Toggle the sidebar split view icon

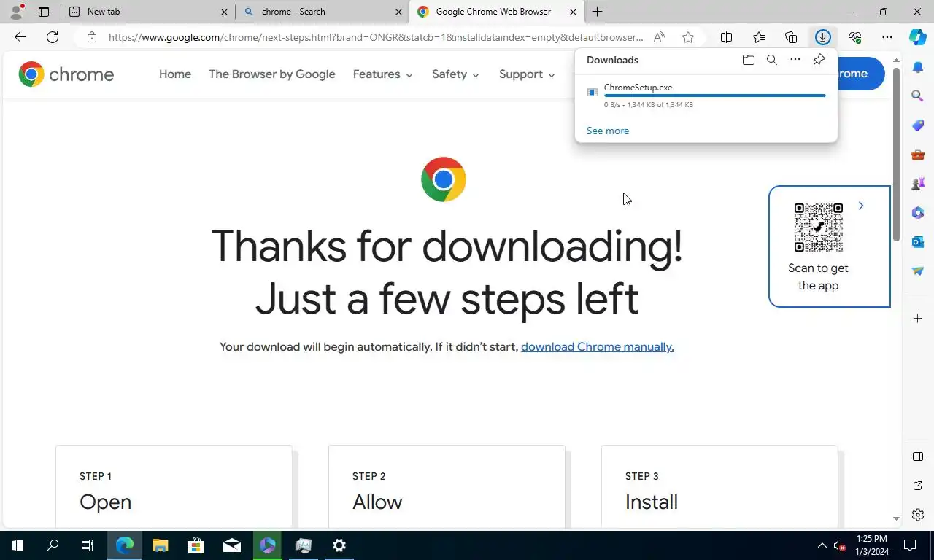[918, 456]
